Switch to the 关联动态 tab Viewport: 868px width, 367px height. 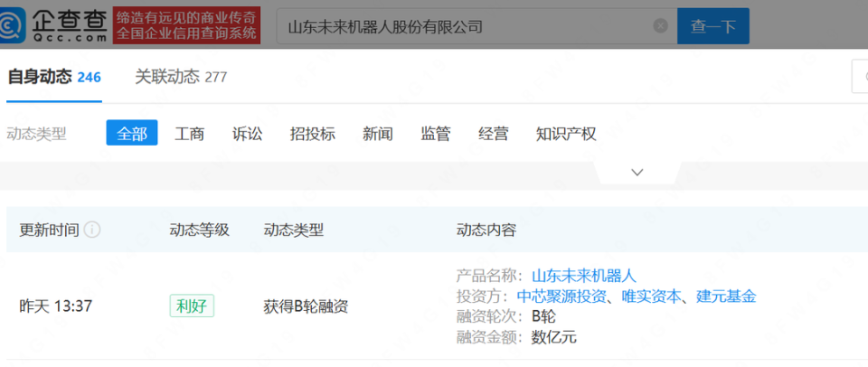click(x=181, y=77)
